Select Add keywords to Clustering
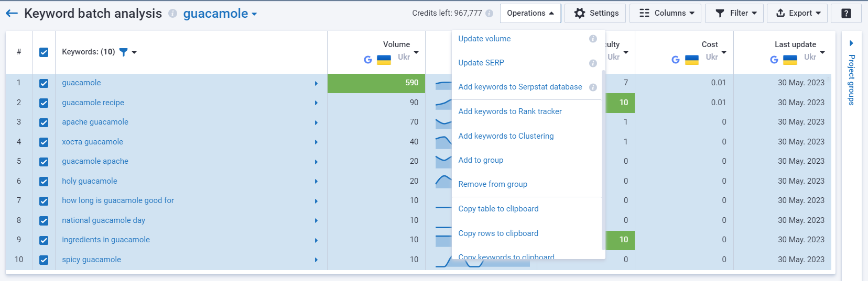This screenshot has width=868, height=281. (x=506, y=136)
